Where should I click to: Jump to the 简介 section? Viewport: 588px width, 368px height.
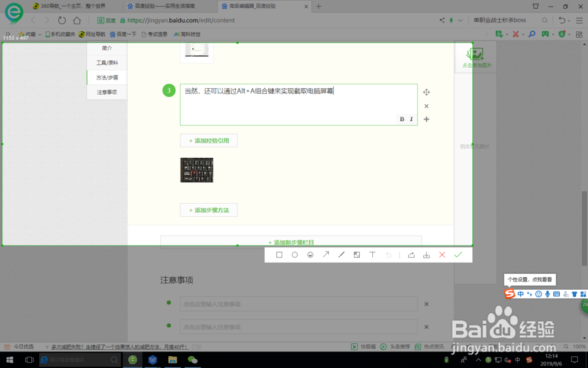[x=107, y=48]
